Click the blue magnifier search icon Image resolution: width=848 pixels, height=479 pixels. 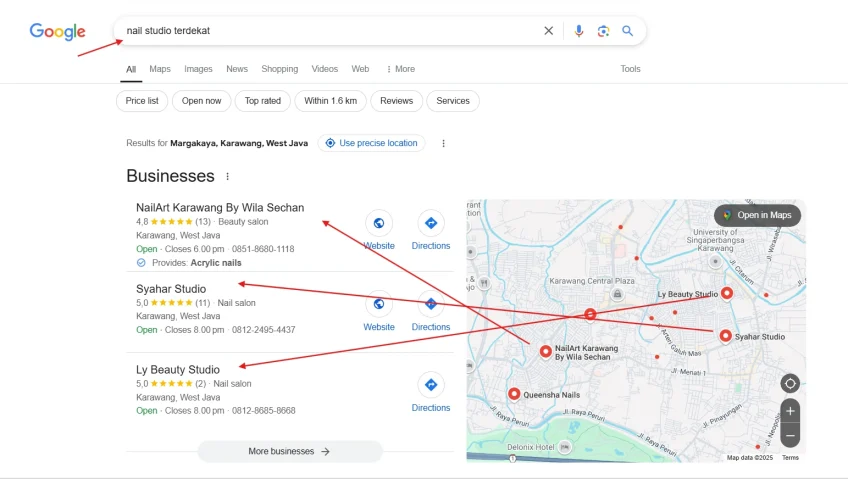click(x=627, y=31)
